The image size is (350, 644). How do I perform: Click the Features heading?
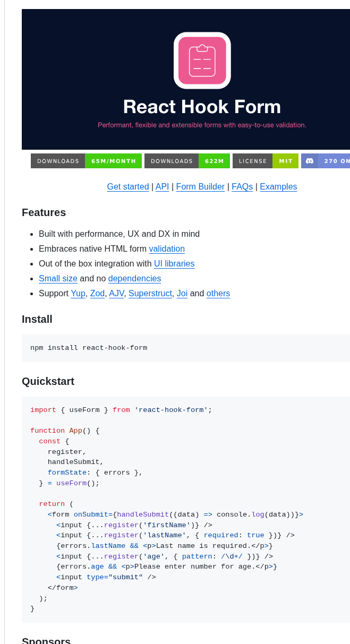point(44,212)
